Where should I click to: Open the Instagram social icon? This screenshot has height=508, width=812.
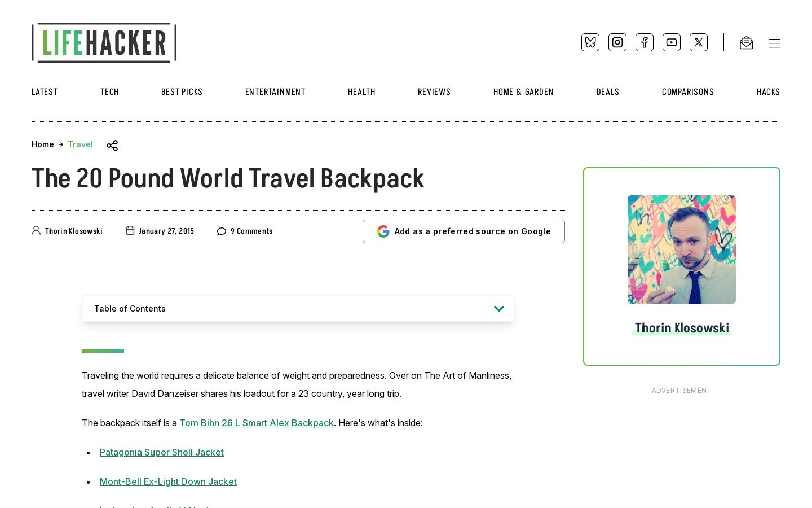617,42
